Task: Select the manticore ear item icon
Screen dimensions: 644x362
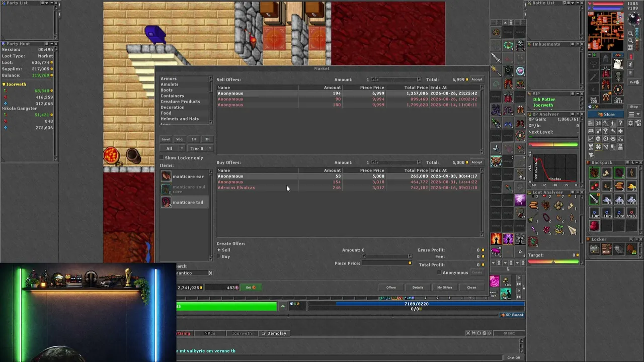Action: coord(166,176)
